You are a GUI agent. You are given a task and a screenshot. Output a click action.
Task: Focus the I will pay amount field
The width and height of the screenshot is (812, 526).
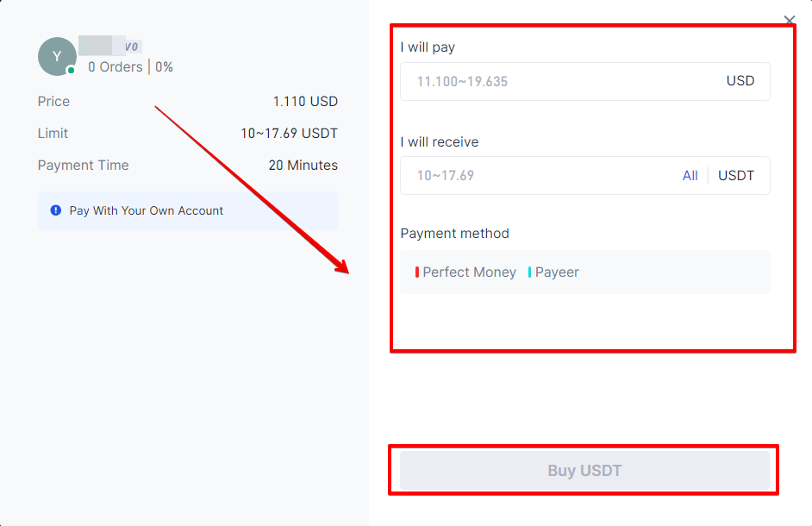click(x=584, y=81)
